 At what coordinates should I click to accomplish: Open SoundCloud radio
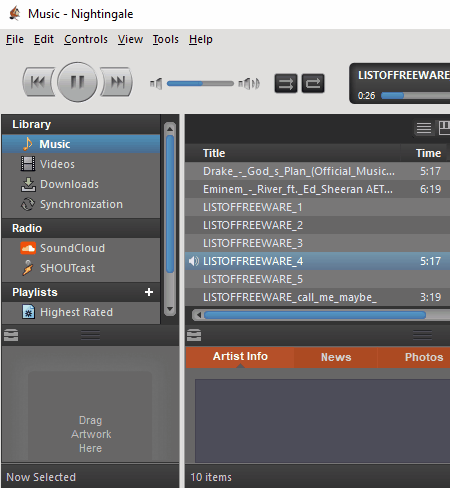[81, 248]
